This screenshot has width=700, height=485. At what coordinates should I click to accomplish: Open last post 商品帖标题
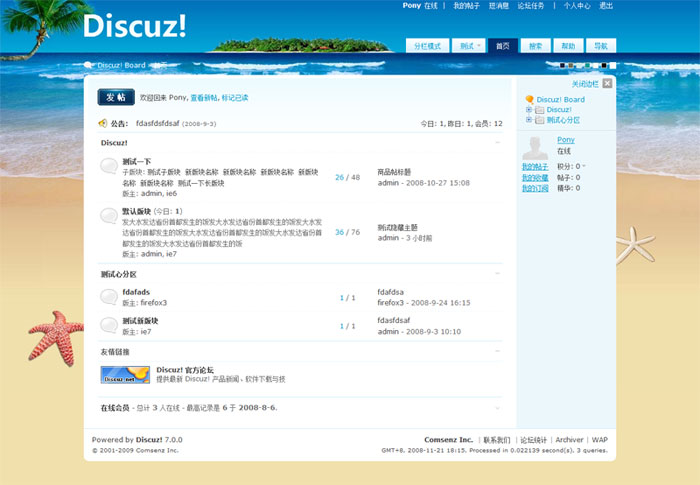coord(394,172)
